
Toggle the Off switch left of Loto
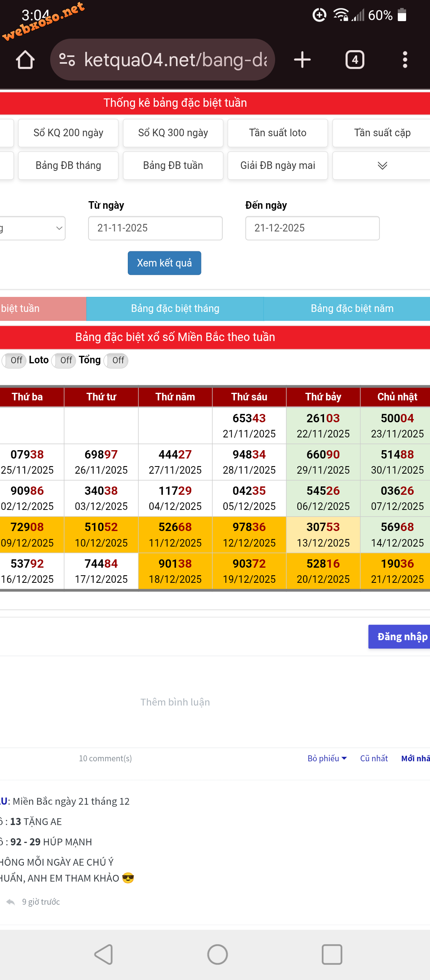click(15, 360)
